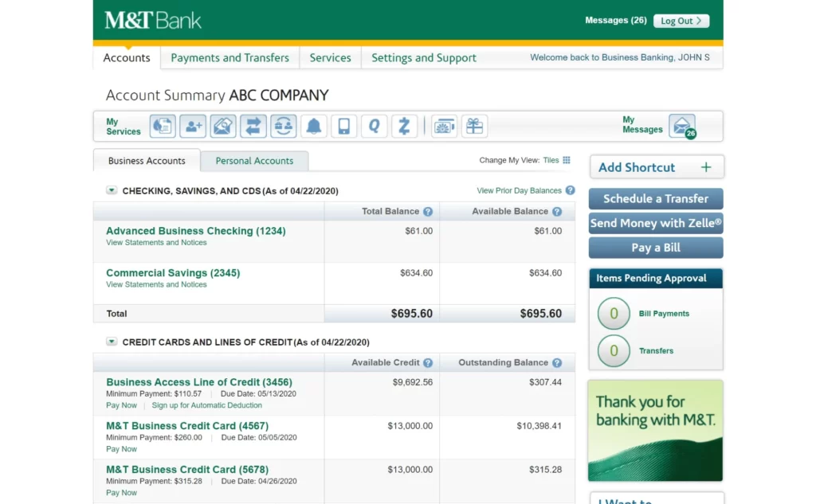The height and width of the screenshot is (504, 816).
Task: Click the plus icon on Add Shortcut
Action: click(706, 167)
